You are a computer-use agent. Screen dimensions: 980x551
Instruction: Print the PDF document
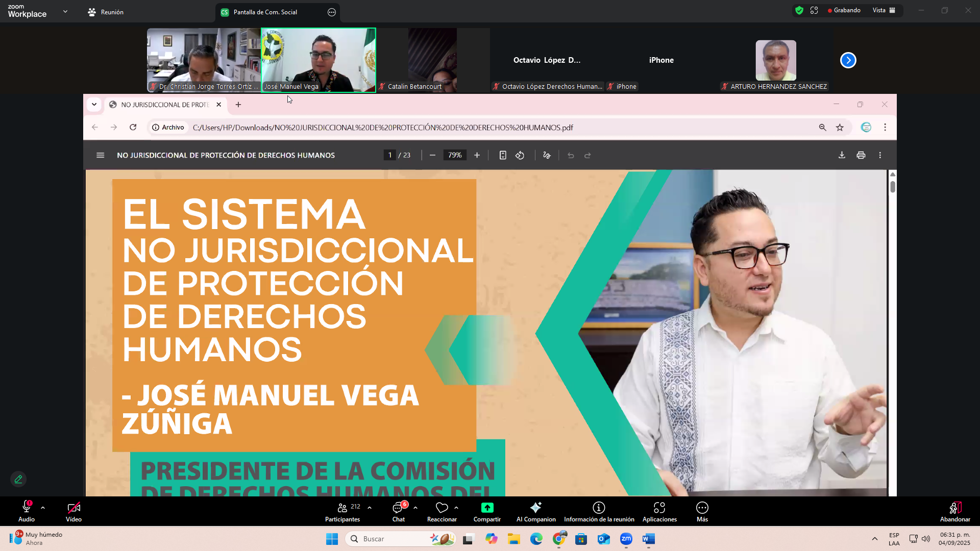[861, 155]
